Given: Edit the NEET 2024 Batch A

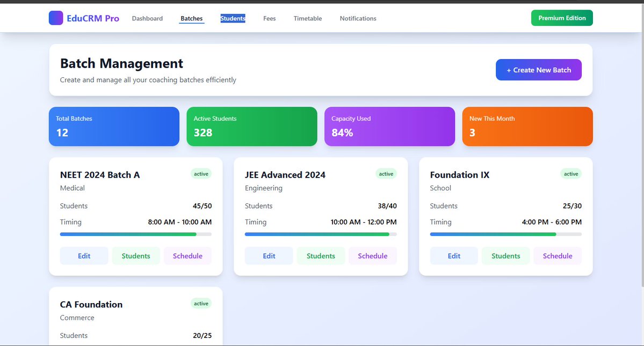Looking at the screenshot, I should (x=84, y=256).
